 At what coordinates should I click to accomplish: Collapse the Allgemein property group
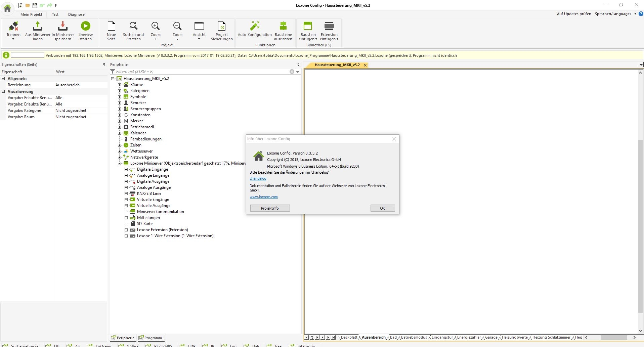[x=3, y=79]
